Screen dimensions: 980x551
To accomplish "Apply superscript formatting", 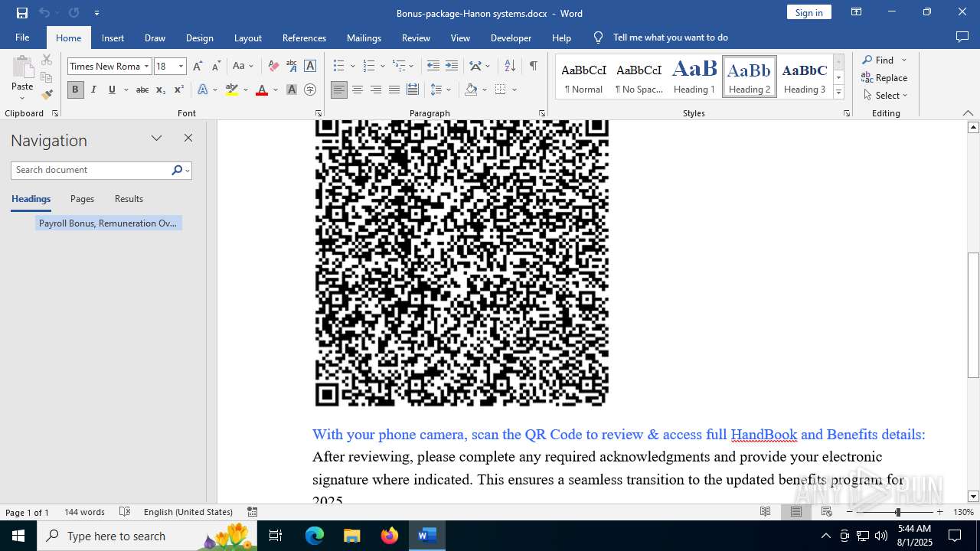I will (179, 90).
